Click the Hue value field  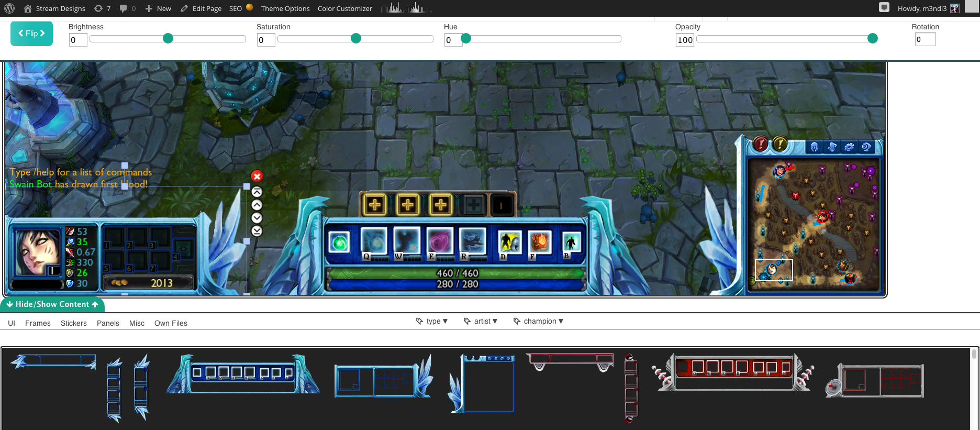pos(453,40)
